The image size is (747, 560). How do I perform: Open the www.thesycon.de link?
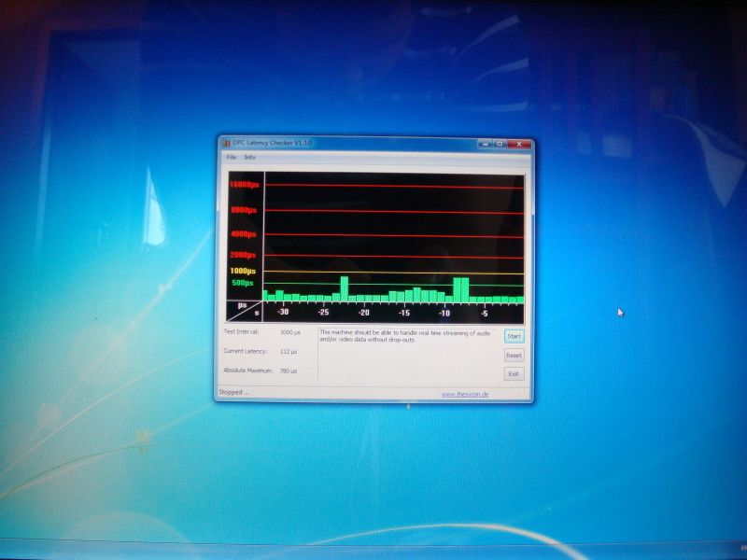(x=465, y=394)
